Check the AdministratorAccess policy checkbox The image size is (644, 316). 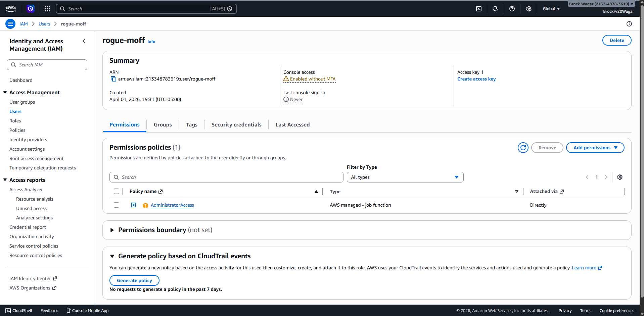pyautogui.click(x=117, y=205)
